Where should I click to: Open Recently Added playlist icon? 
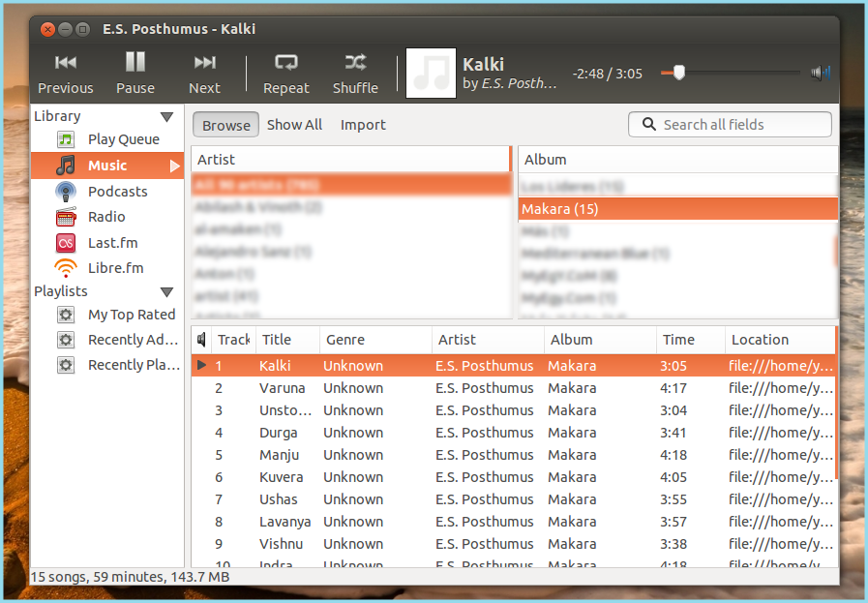(66, 340)
